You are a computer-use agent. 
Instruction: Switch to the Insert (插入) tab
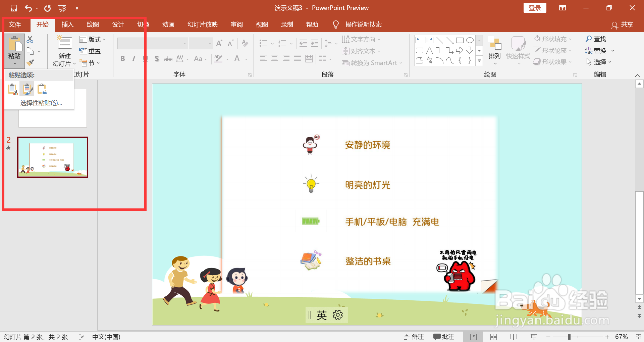coord(67,25)
